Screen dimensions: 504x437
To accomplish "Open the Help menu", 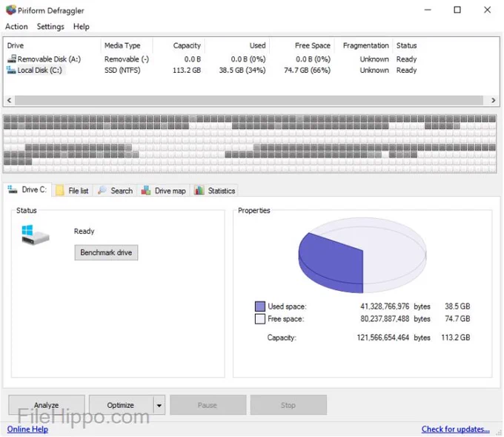I will coord(81,27).
